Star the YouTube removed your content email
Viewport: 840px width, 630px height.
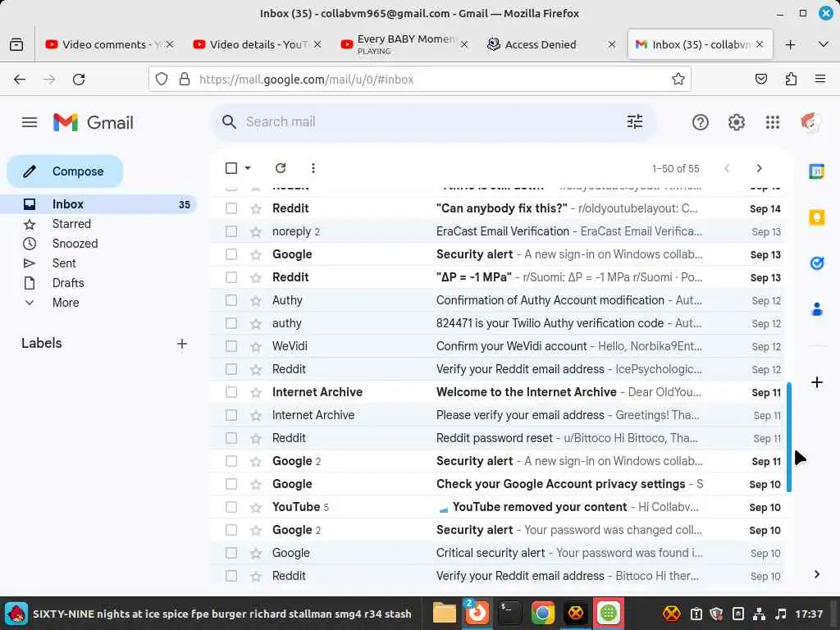[256, 507]
